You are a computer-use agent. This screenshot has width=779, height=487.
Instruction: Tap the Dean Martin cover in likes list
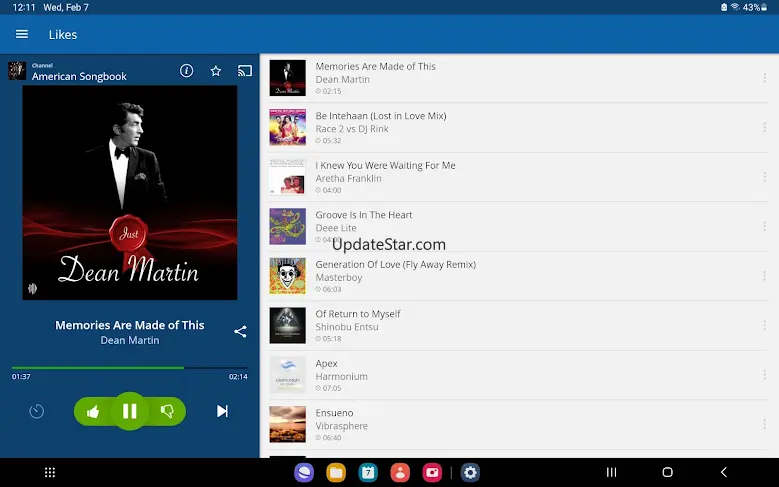pos(288,78)
